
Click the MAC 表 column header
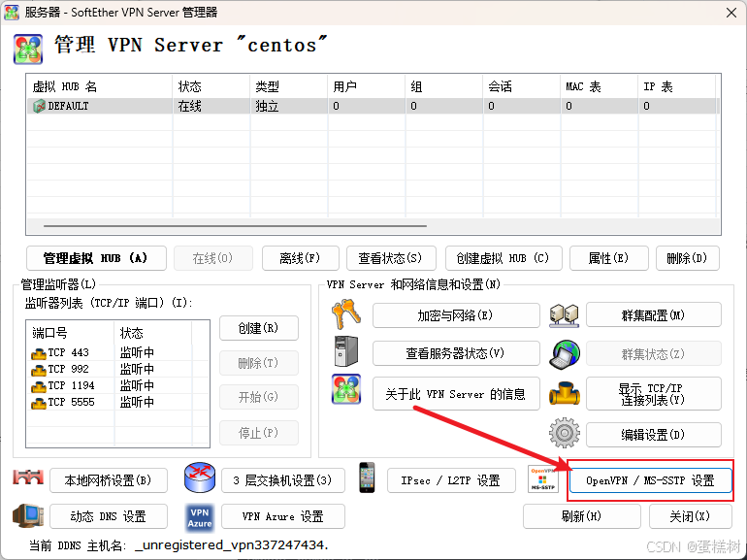[x=600, y=86]
